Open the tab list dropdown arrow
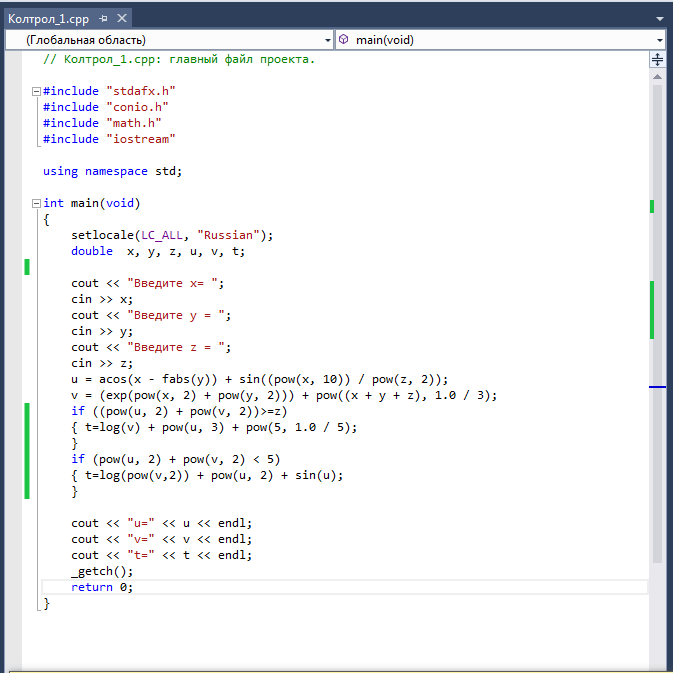673x673 pixels. 660,18
